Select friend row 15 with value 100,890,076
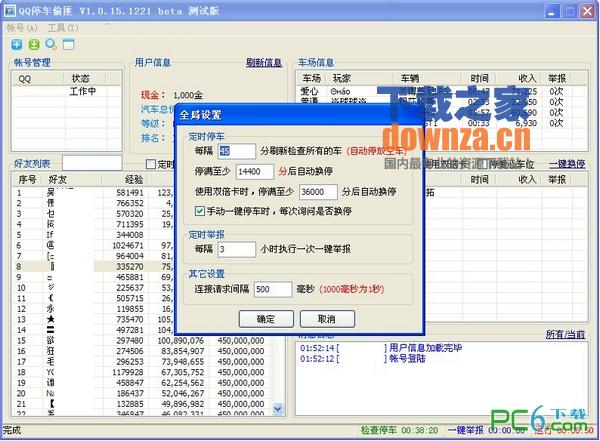600x441 pixels. pos(142,340)
